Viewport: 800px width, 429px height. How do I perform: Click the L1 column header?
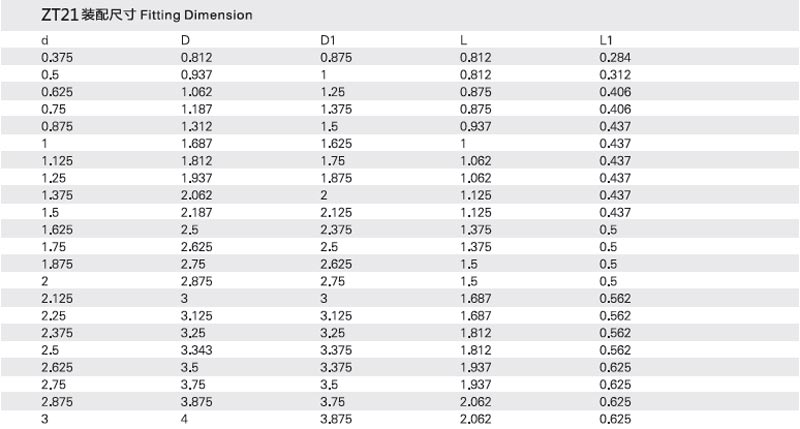[x=605, y=40]
